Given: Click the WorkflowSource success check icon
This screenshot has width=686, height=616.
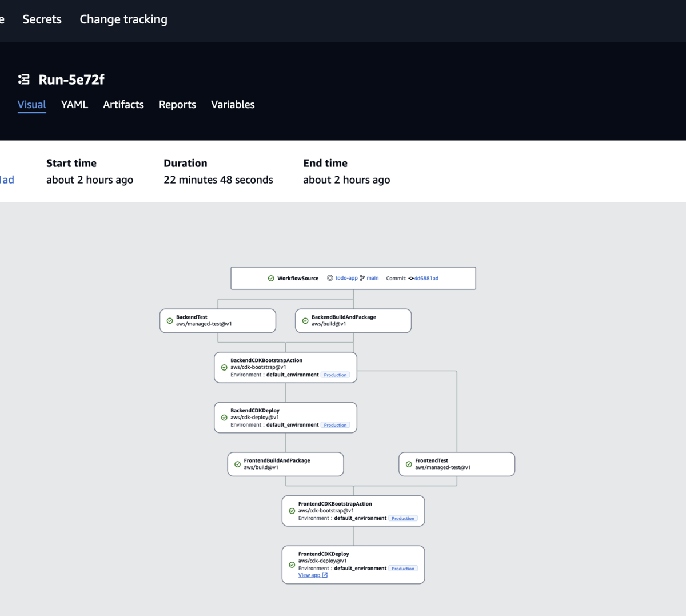Looking at the screenshot, I should (271, 279).
